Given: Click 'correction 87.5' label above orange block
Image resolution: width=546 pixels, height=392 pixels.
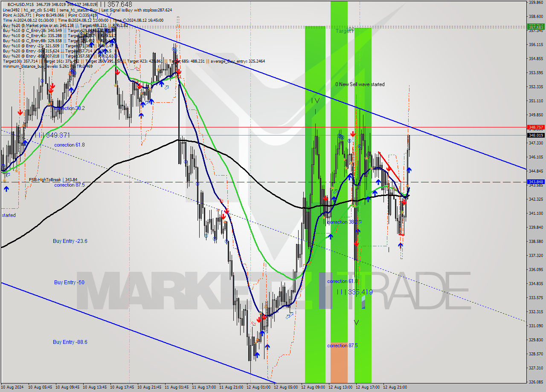Looking at the screenshot, I should [x=343, y=346].
